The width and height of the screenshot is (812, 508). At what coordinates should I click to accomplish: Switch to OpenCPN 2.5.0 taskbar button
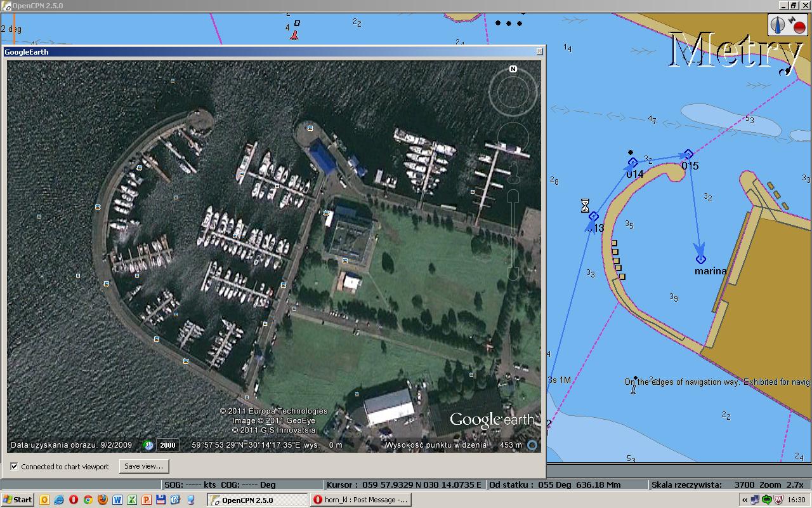tap(258, 500)
